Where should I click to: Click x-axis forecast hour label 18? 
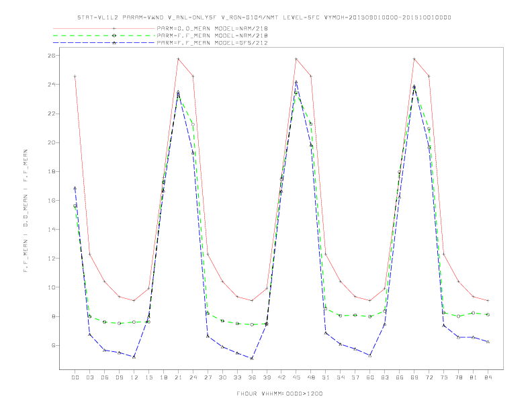pos(163,377)
